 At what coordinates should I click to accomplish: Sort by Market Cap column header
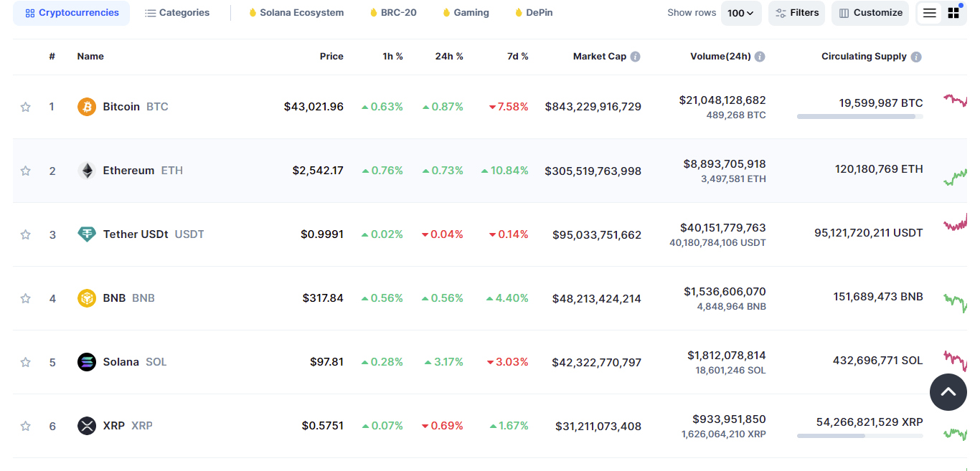(600, 57)
